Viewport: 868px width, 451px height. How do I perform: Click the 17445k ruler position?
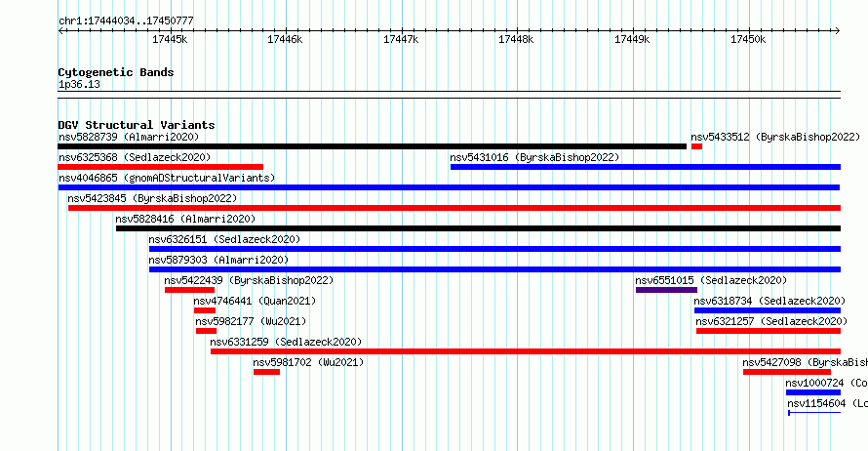click(170, 39)
